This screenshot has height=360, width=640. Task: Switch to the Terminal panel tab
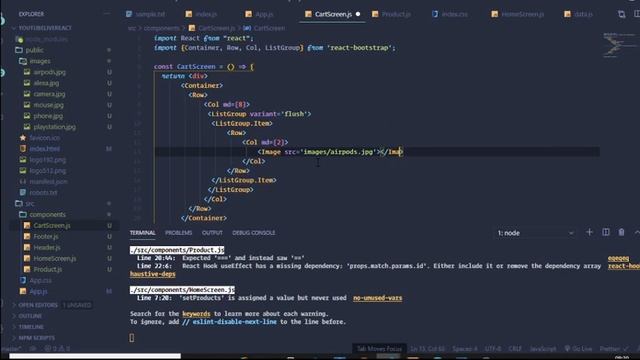pyautogui.click(x=142, y=233)
